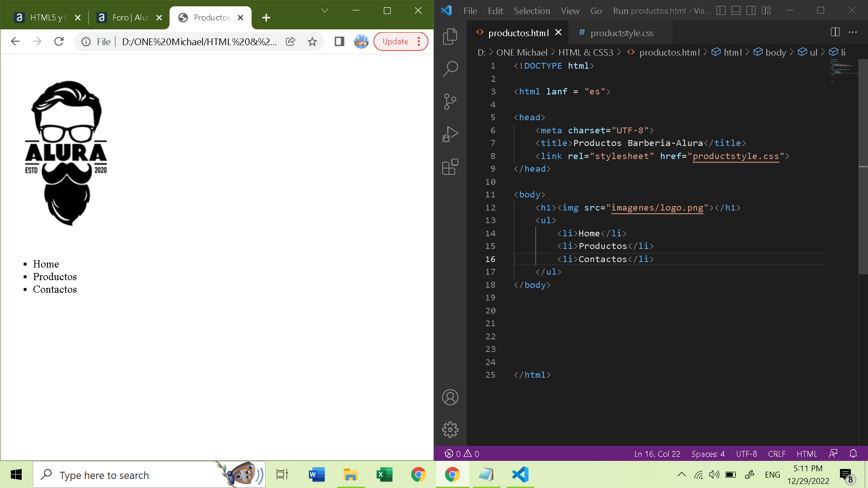Open the VS Code notifications bell
Image resolution: width=868 pixels, height=488 pixels.
pos(853,454)
